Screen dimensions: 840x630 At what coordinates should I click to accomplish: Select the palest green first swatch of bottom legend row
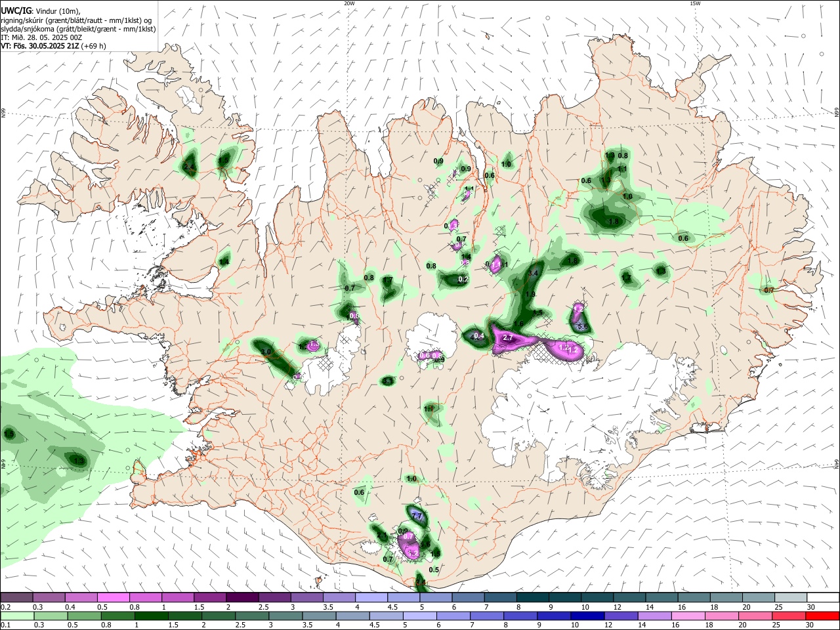(x=17, y=616)
